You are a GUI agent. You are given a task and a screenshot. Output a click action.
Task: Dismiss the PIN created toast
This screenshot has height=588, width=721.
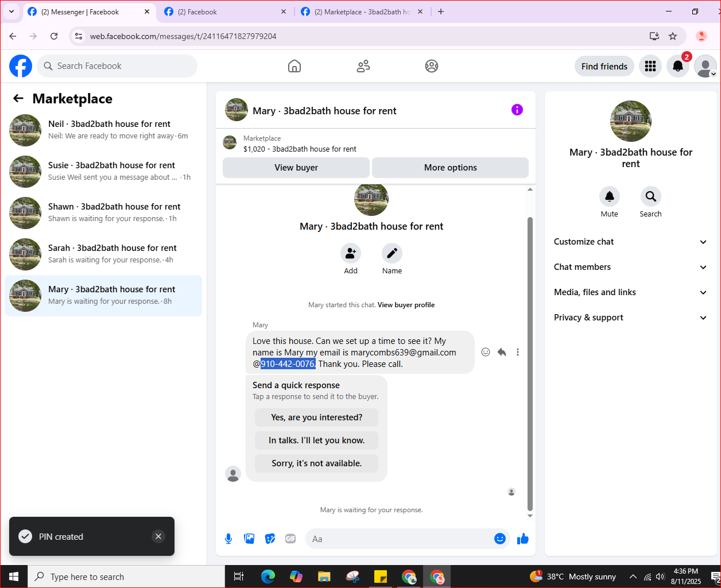coord(158,536)
